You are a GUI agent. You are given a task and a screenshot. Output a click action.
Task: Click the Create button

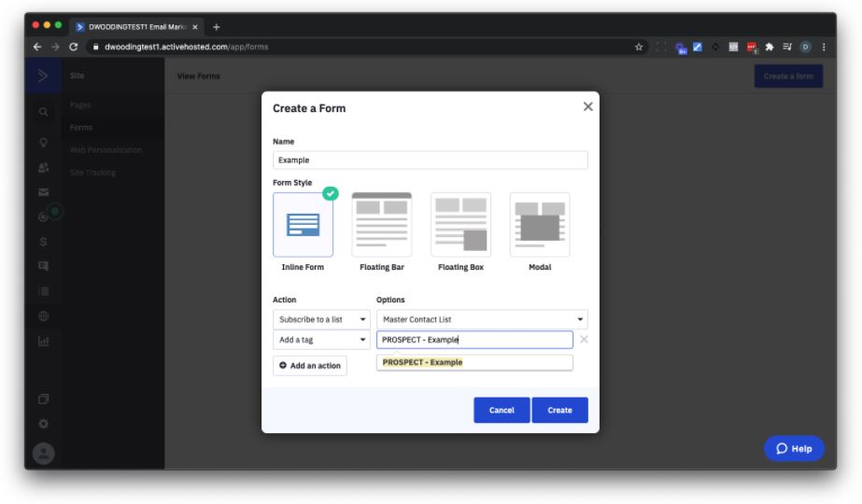coord(559,410)
